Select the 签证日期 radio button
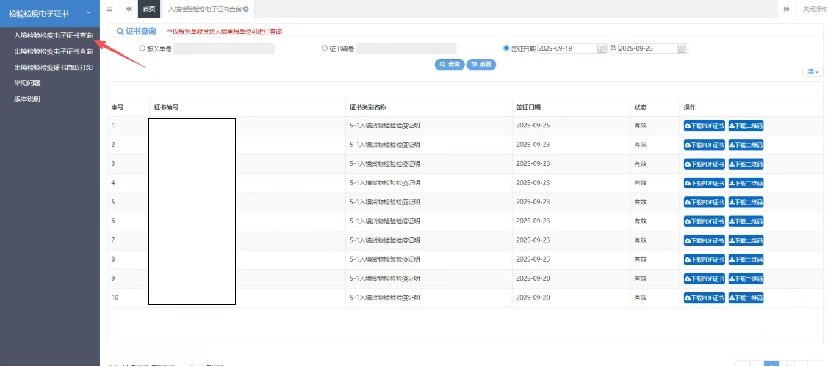Screen dimensions: 829x367 (x=506, y=48)
